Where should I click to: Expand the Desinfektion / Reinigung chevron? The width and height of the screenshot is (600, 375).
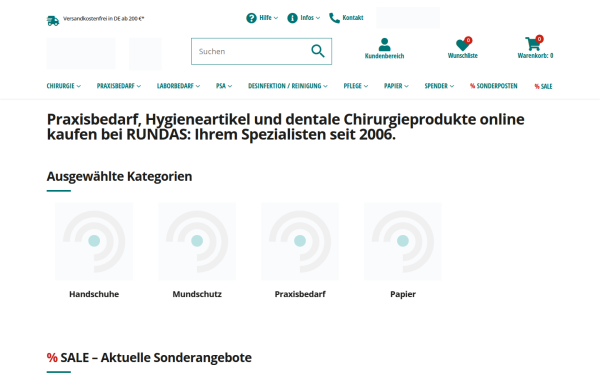[325, 86]
